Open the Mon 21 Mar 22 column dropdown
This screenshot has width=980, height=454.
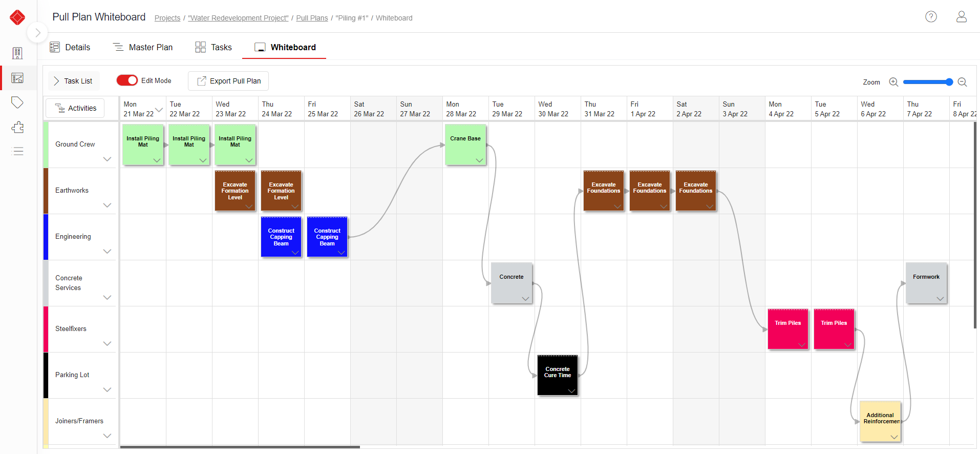point(159,110)
